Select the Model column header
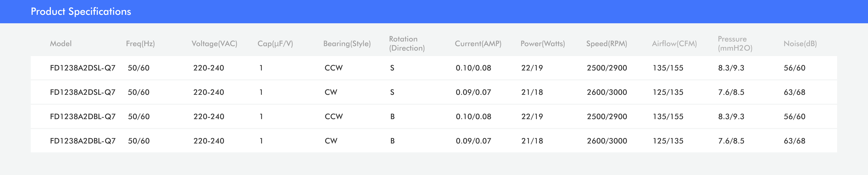This screenshot has height=175, width=868. pyautogui.click(x=61, y=44)
